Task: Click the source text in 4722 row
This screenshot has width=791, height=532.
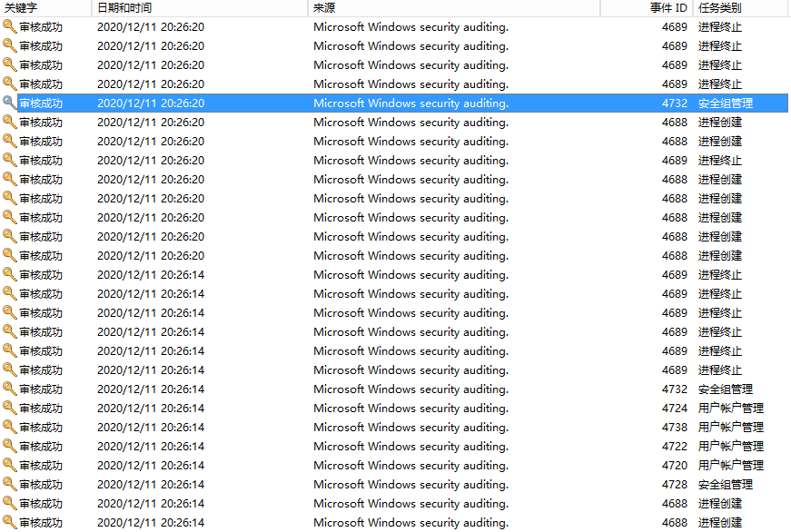Action: [x=410, y=447]
